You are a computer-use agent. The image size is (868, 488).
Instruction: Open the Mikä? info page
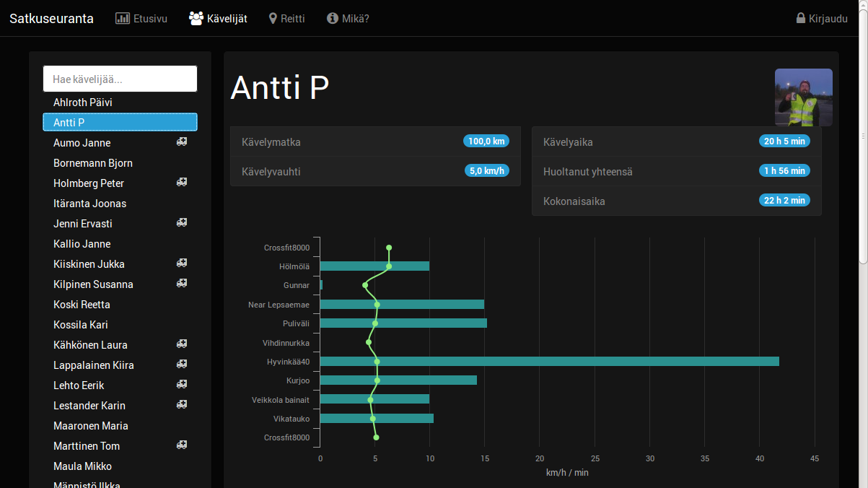(348, 18)
